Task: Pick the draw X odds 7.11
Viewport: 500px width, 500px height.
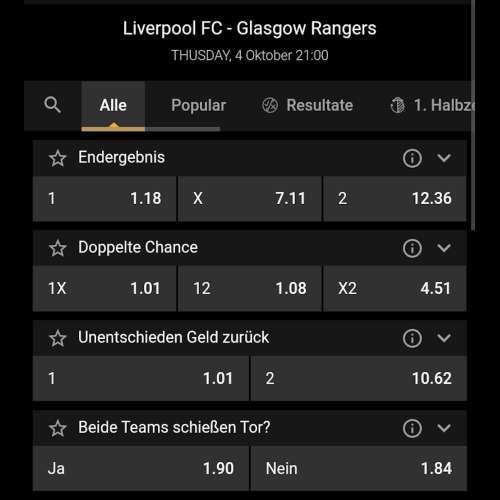Action: pyautogui.click(x=250, y=199)
